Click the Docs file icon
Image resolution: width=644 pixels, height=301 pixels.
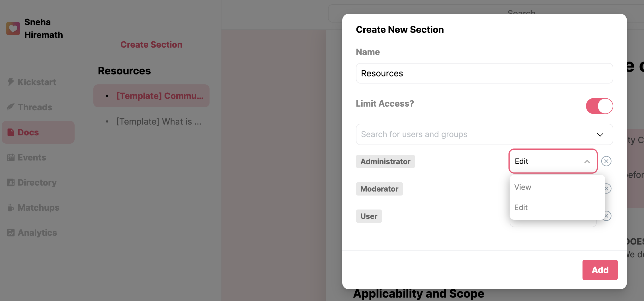click(11, 132)
